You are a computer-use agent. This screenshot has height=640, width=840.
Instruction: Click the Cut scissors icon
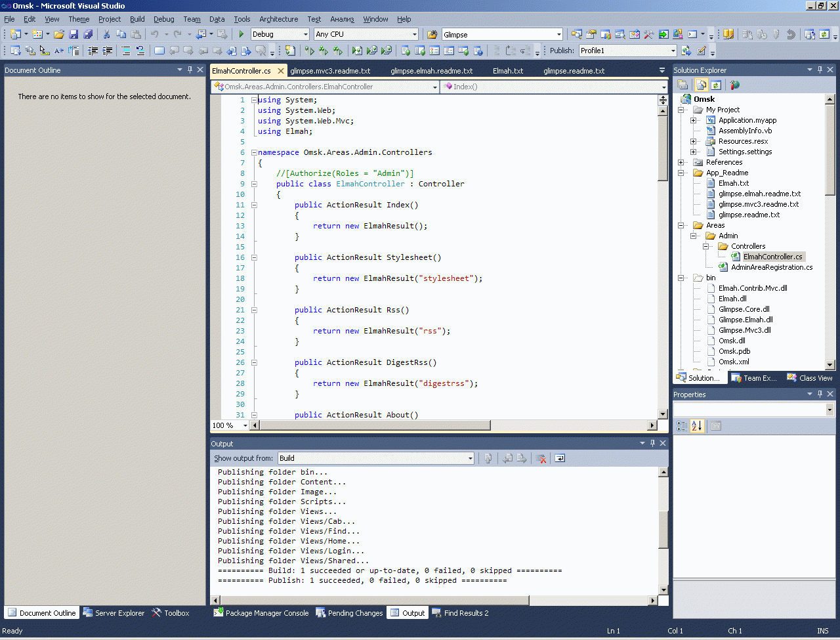click(106, 34)
